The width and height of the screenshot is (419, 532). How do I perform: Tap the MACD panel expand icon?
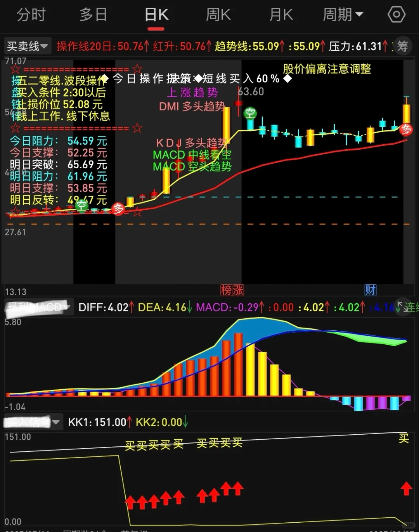click(402, 307)
